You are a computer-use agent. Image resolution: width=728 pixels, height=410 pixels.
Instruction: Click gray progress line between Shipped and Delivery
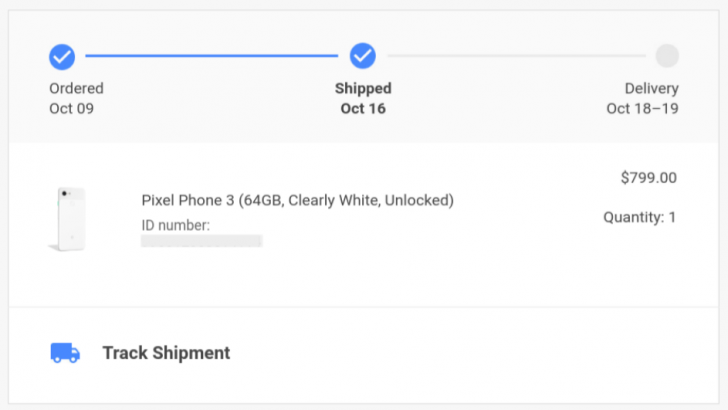[515, 55]
